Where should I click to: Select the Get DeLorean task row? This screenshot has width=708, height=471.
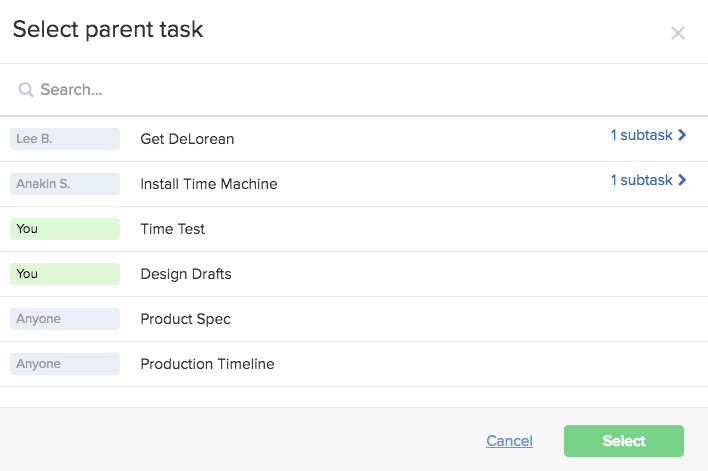click(354, 139)
